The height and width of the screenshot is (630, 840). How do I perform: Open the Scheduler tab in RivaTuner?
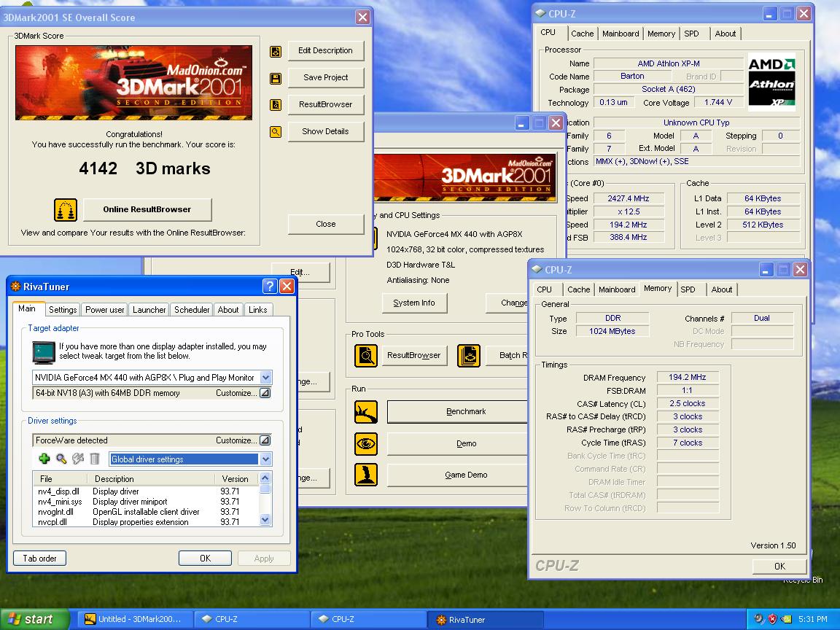[x=192, y=310]
